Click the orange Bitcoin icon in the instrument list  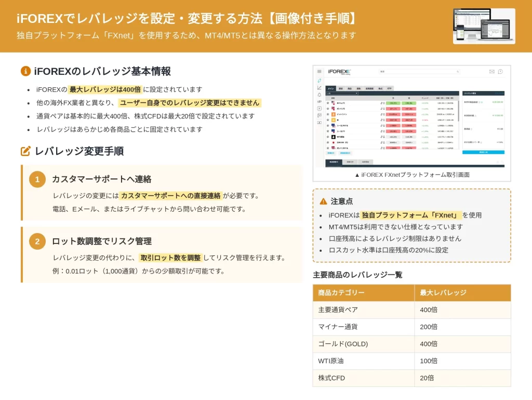(333, 114)
